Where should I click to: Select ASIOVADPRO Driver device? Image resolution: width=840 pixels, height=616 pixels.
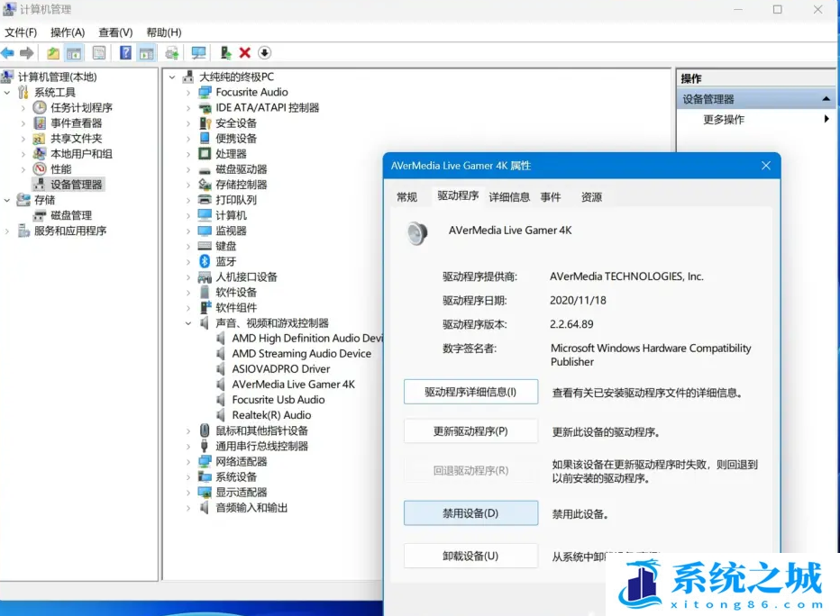click(x=280, y=368)
